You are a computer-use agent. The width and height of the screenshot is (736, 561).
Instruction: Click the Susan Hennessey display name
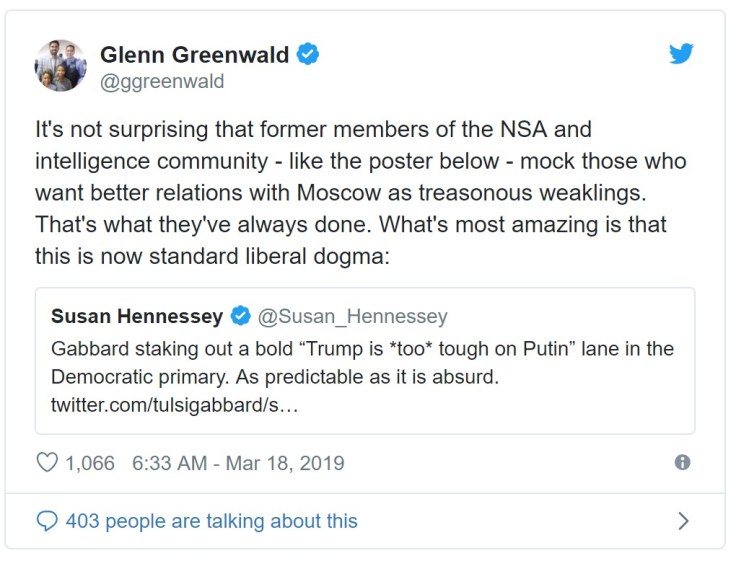pyautogui.click(x=137, y=317)
